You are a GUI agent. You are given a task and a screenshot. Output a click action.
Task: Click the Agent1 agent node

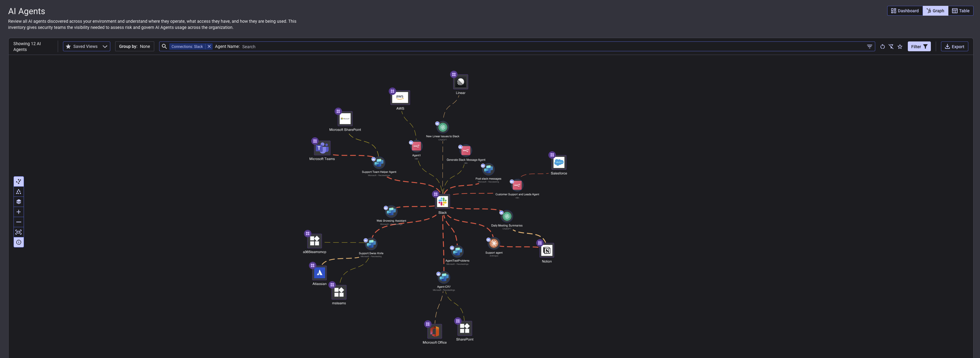point(416,146)
